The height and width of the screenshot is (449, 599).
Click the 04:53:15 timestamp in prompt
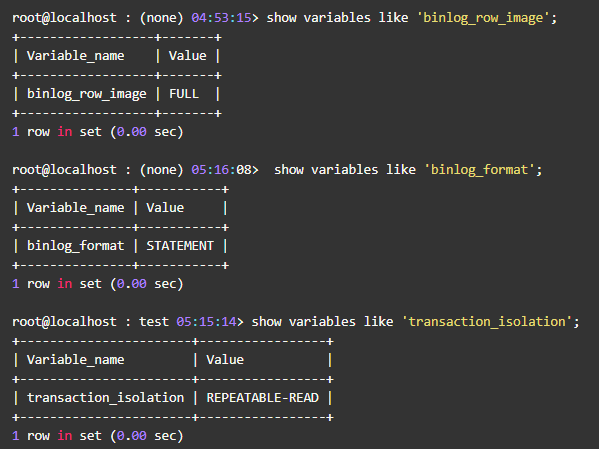[221, 18]
